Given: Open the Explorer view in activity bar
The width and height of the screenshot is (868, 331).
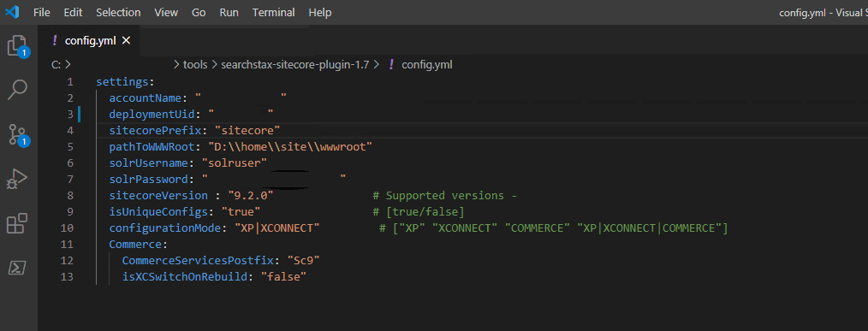Looking at the screenshot, I should 18,46.
